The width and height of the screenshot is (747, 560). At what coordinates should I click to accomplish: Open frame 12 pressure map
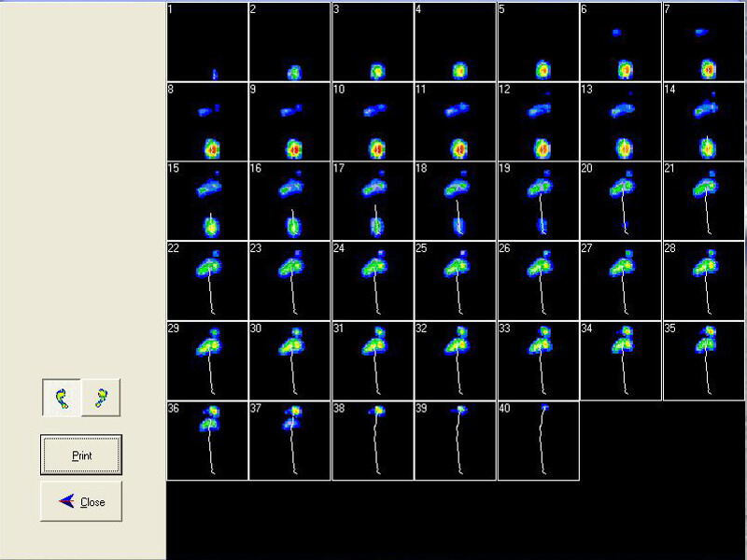(x=539, y=121)
